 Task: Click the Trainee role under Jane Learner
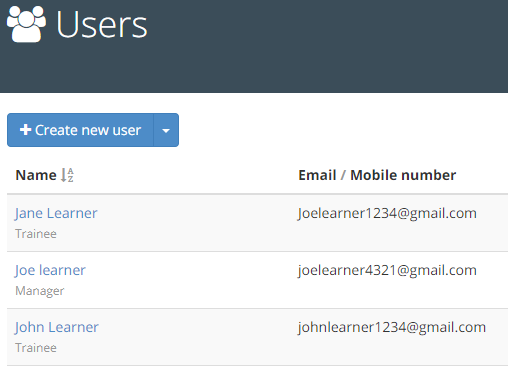coord(36,234)
